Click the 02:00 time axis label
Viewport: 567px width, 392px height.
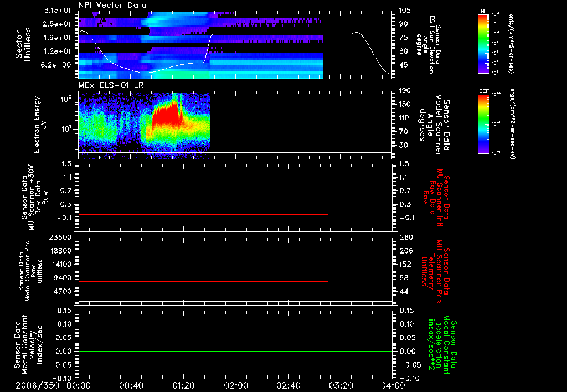236,386
